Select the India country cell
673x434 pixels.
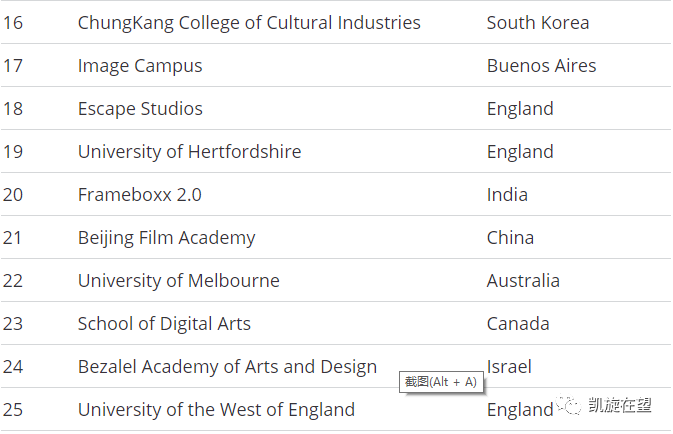[507, 194]
